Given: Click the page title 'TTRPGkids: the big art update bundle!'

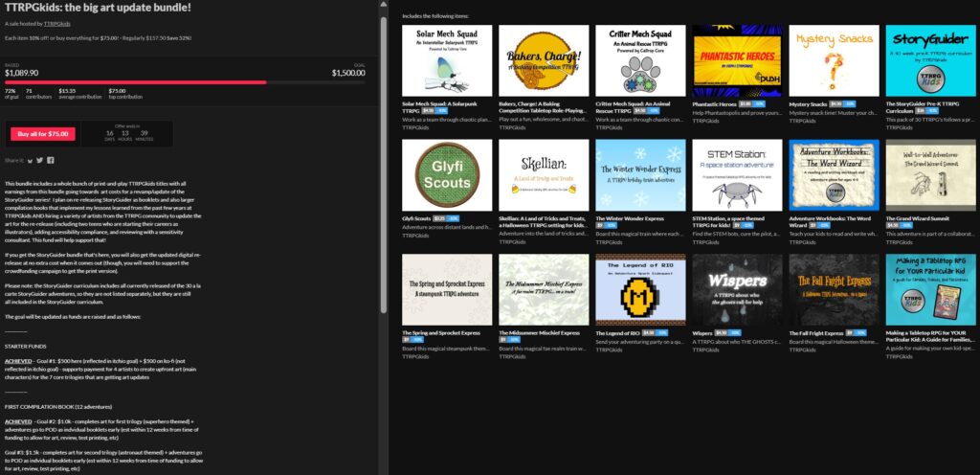Looking at the screenshot, I should point(98,7).
